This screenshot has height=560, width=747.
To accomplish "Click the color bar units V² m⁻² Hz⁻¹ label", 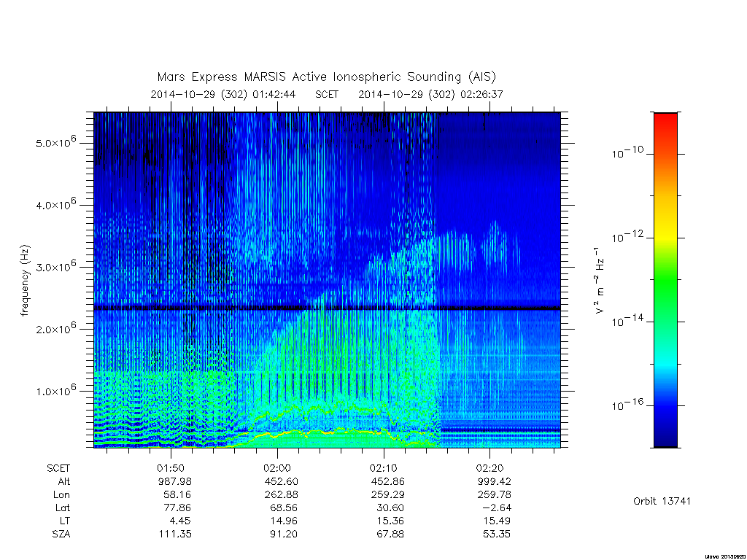I will 600,281.
